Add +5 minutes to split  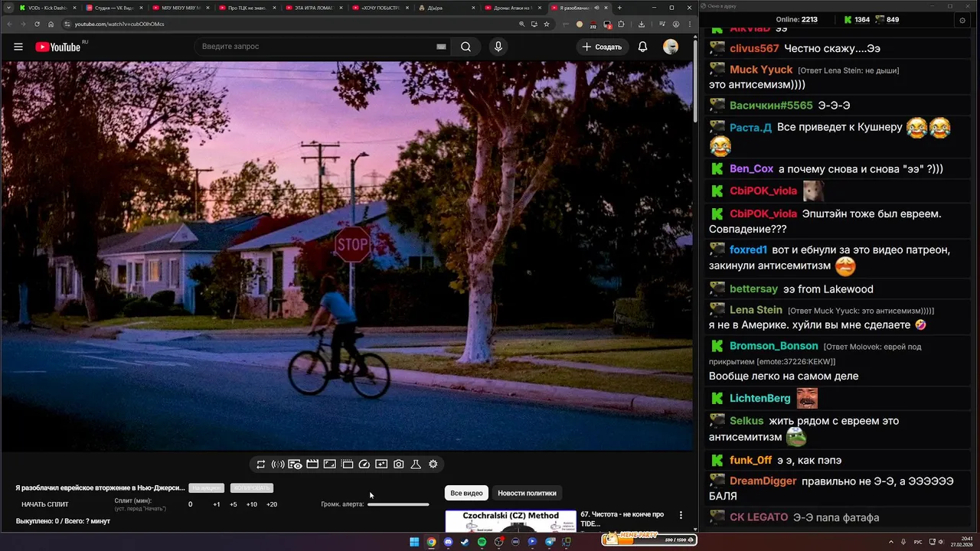(x=234, y=505)
